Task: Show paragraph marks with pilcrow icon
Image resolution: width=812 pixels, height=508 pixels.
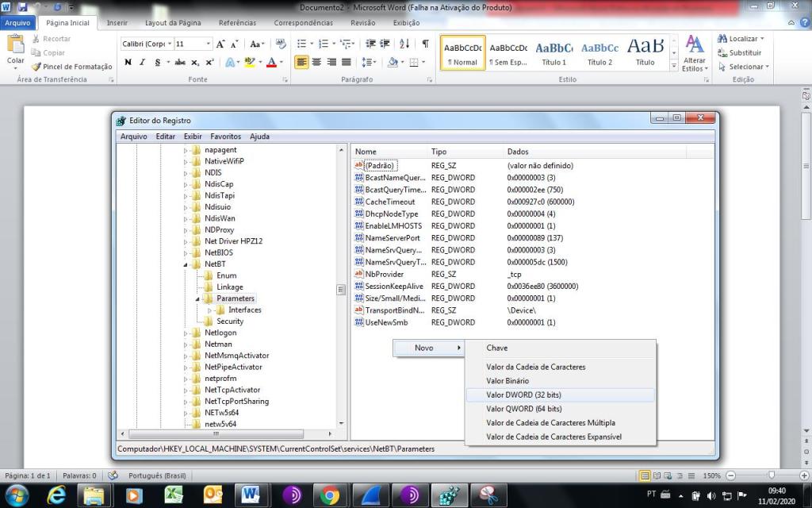Action: 425,44
